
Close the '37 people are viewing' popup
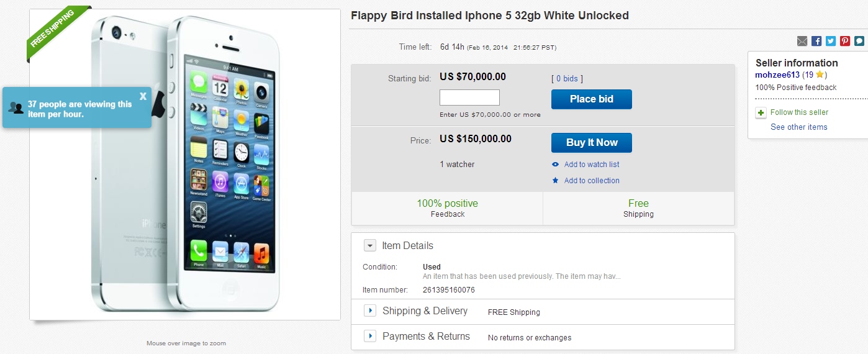click(143, 96)
